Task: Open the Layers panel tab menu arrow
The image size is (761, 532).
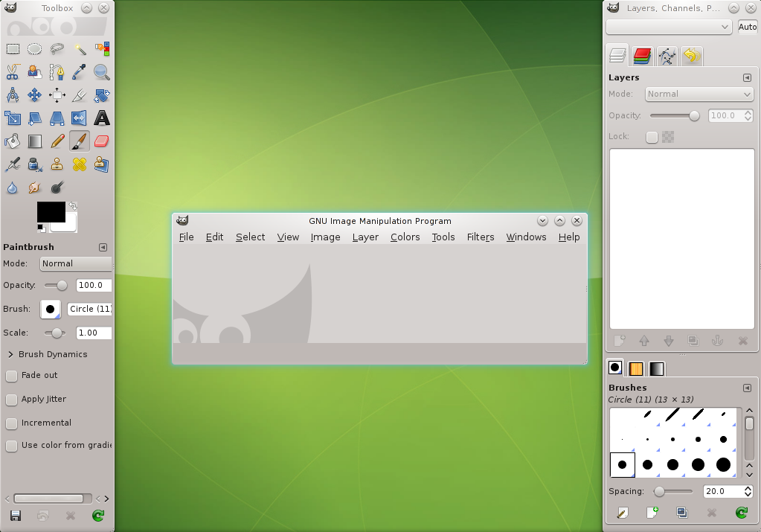Action: tap(747, 77)
